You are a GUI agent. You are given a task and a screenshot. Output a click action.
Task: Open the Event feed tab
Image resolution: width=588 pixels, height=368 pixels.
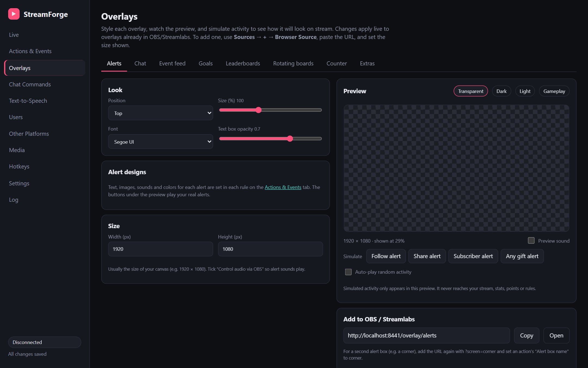[x=172, y=63]
